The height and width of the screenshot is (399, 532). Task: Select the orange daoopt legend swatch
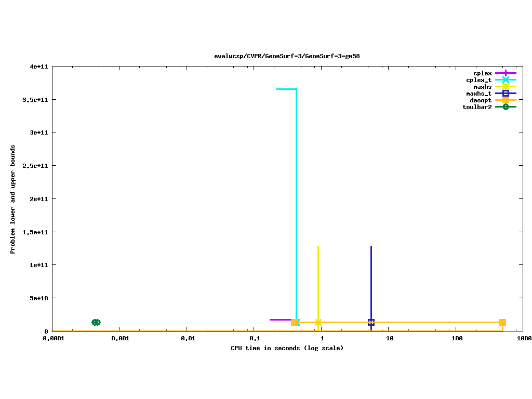coord(506,100)
